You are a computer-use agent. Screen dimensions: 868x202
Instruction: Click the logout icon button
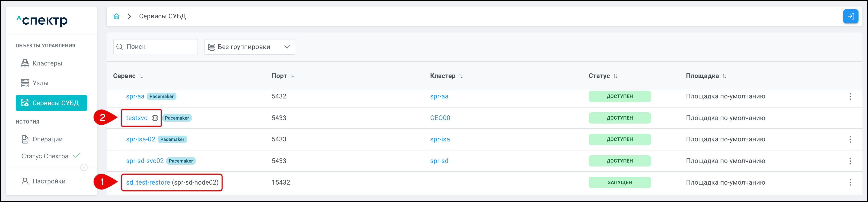point(850,16)
